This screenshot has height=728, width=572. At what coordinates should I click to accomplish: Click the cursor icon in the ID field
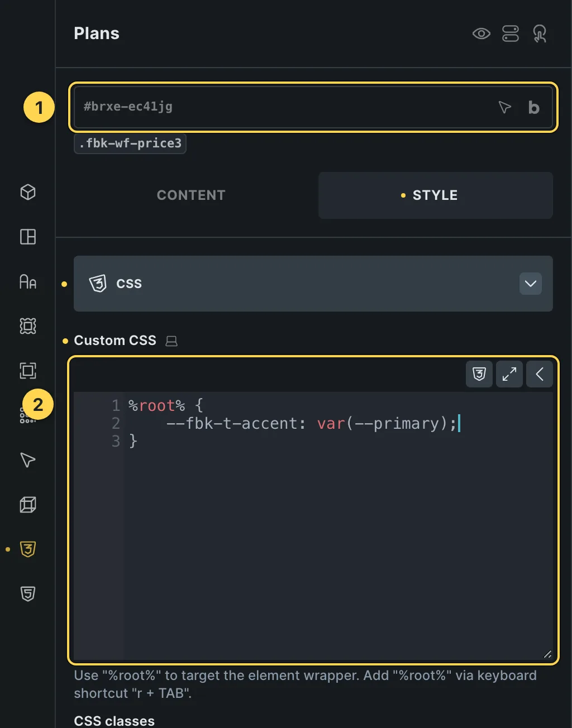(x=504, y=107)
